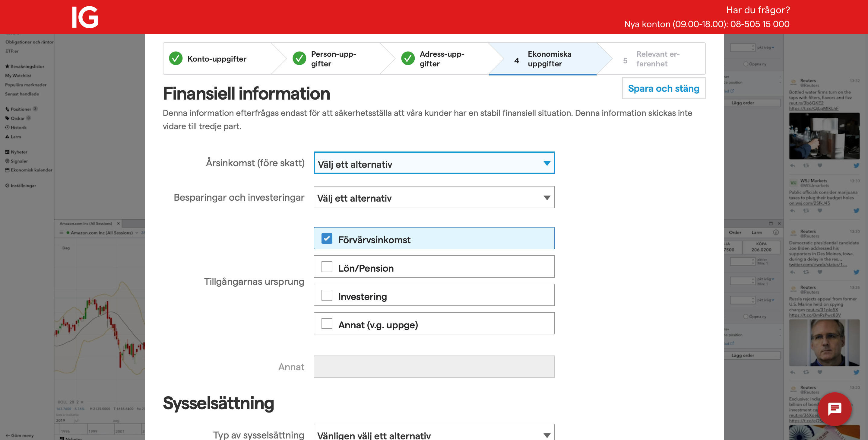Click the Konto-uppgifter green checkmark icon

click(176, 59)
